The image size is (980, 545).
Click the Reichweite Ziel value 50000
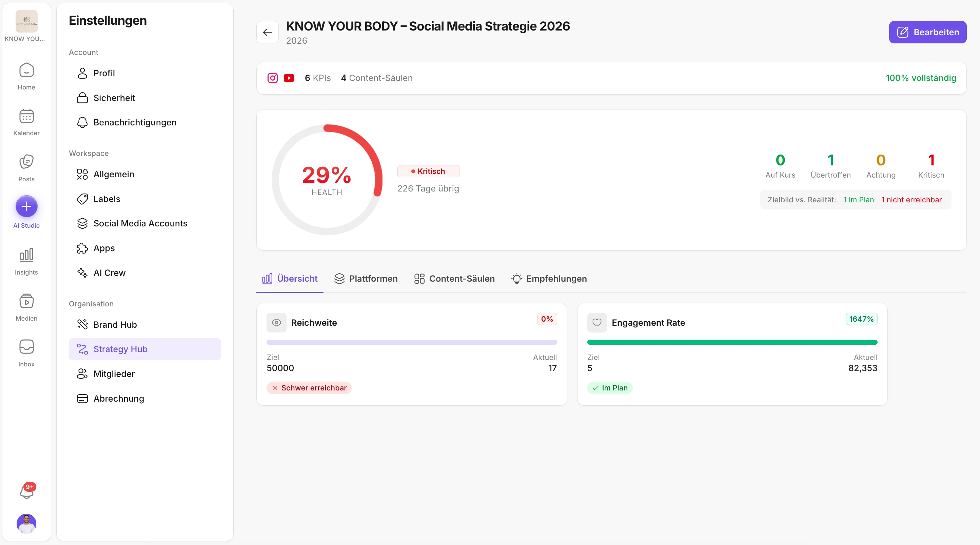tap(280, 368)
